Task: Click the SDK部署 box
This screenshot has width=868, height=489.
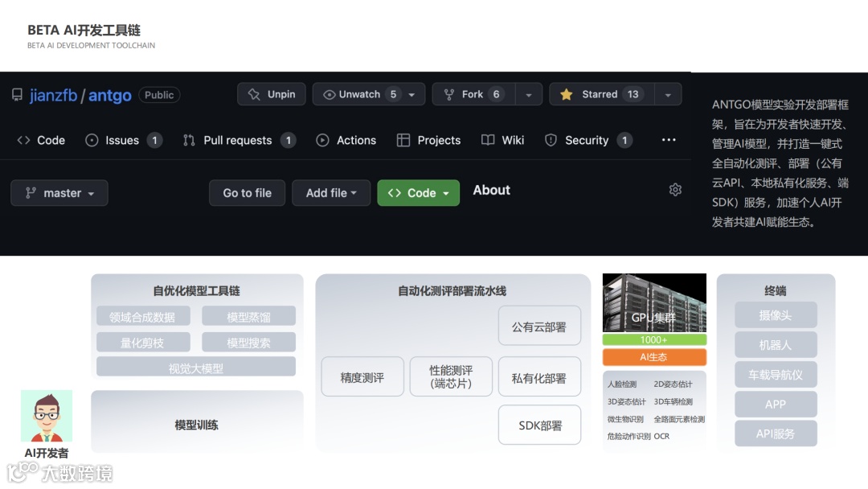Action: 540,425
